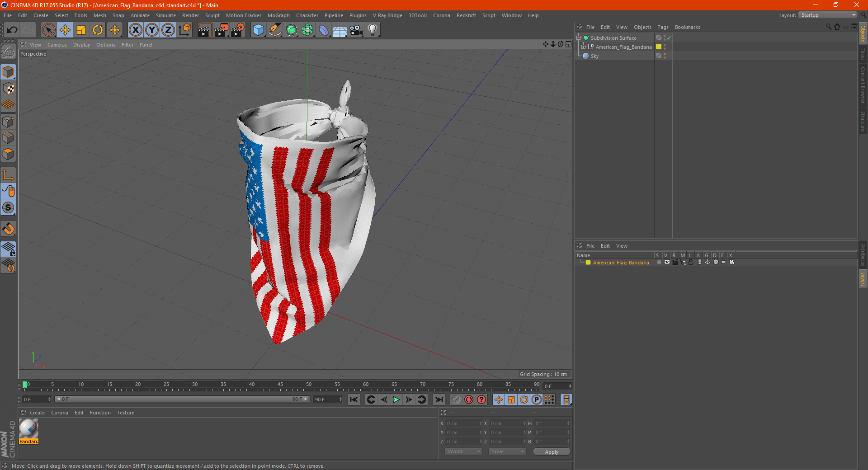This screenshot has width=868, height=470.
Task: Toggle Enable Snap magnet icon
Action: tap(8, 229)
